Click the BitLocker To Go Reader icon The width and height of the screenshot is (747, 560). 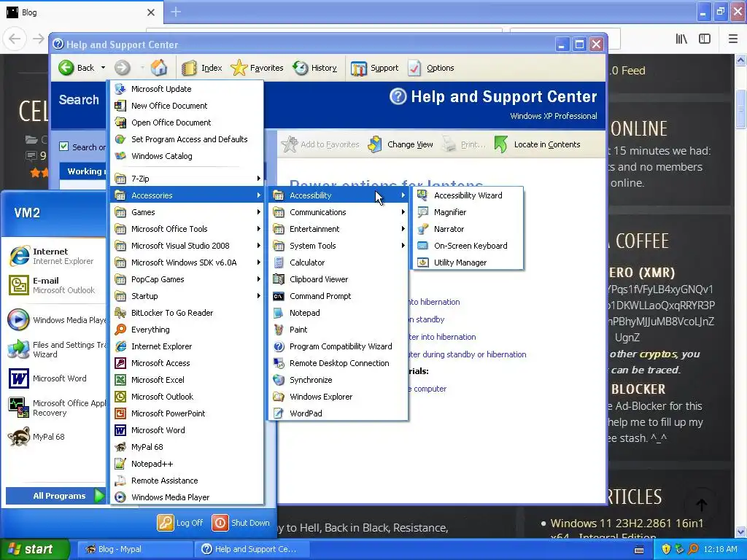click(120, 313)
